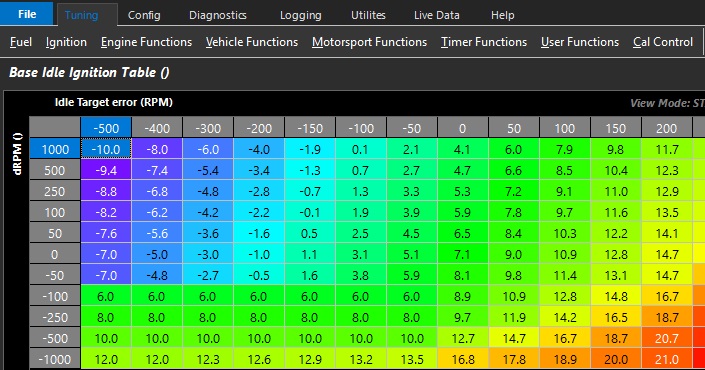
Task: Select the 0 idle target error column header
Action: [463, 128]
